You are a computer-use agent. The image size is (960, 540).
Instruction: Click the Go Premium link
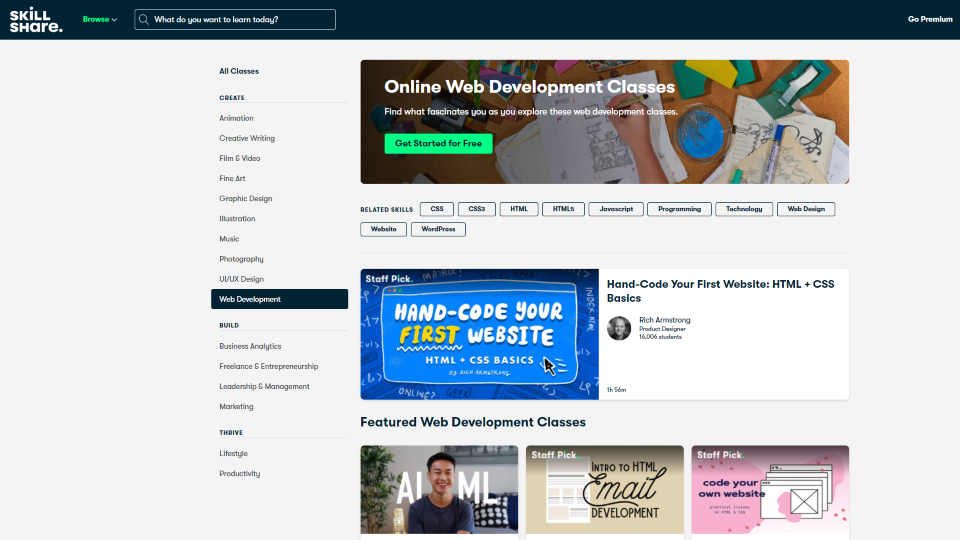pos(929,20)
